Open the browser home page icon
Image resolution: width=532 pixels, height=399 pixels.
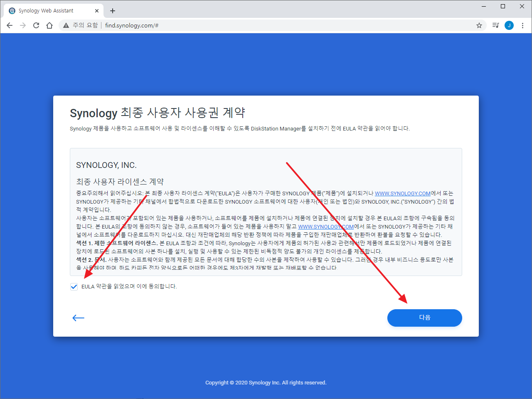click(x=49, y=25)
